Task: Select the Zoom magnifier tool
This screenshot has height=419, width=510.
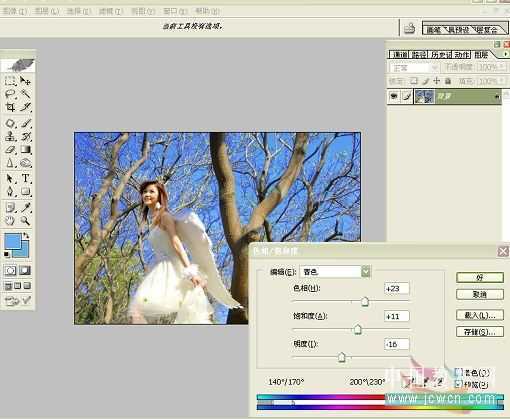Action: click(25, 221)
